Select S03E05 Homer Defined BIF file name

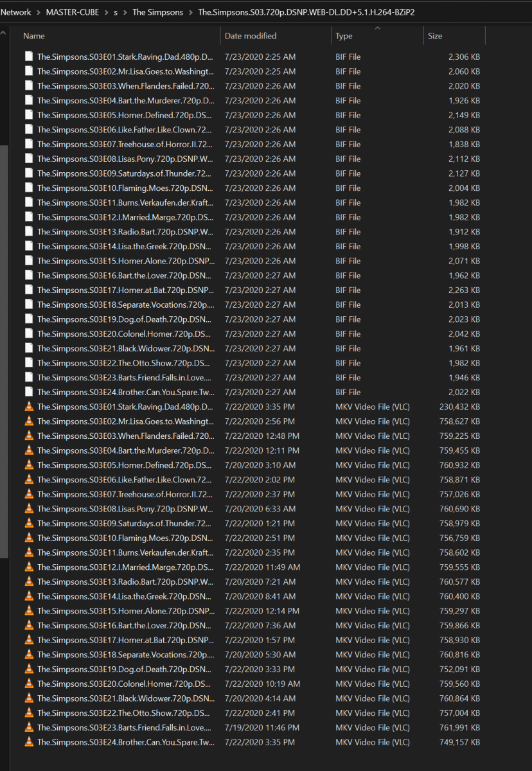tap(125, 115)
